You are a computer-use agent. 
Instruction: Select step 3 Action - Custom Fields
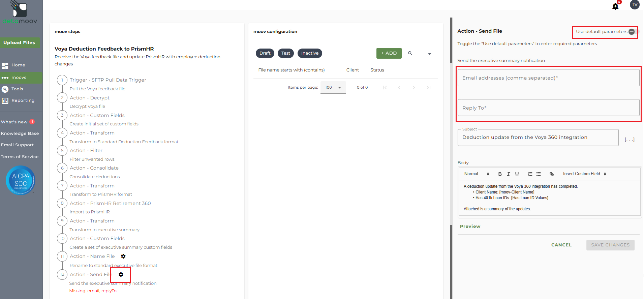[97, 115]
